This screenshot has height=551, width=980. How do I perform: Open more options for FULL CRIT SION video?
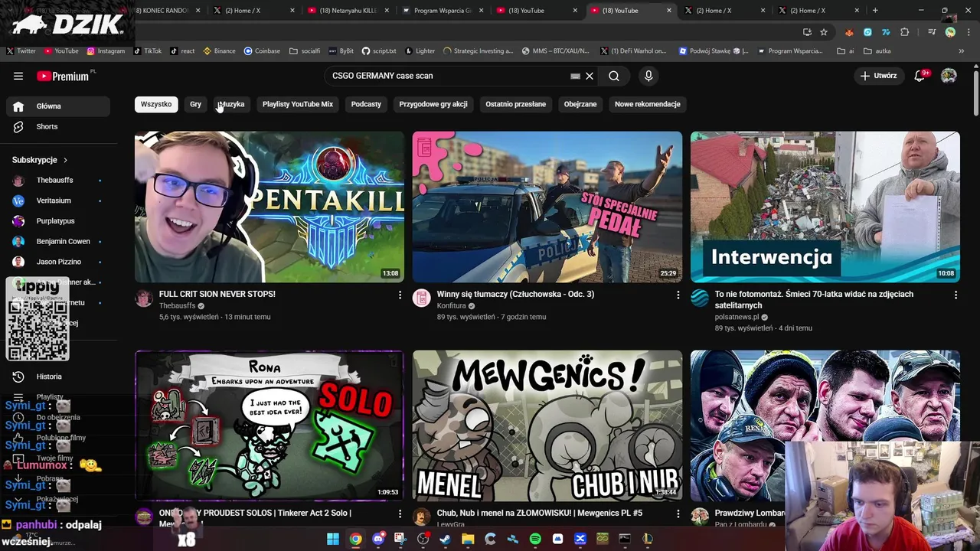(400, 295)
